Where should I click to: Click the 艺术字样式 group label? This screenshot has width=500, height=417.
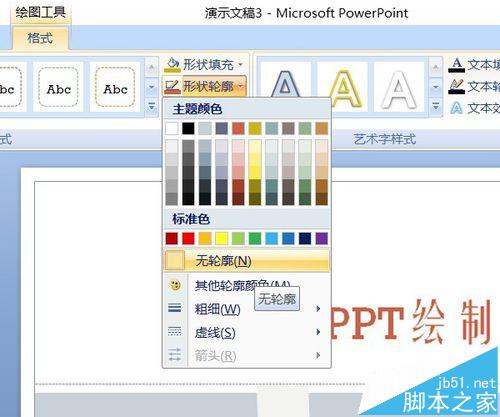(385, 139)
